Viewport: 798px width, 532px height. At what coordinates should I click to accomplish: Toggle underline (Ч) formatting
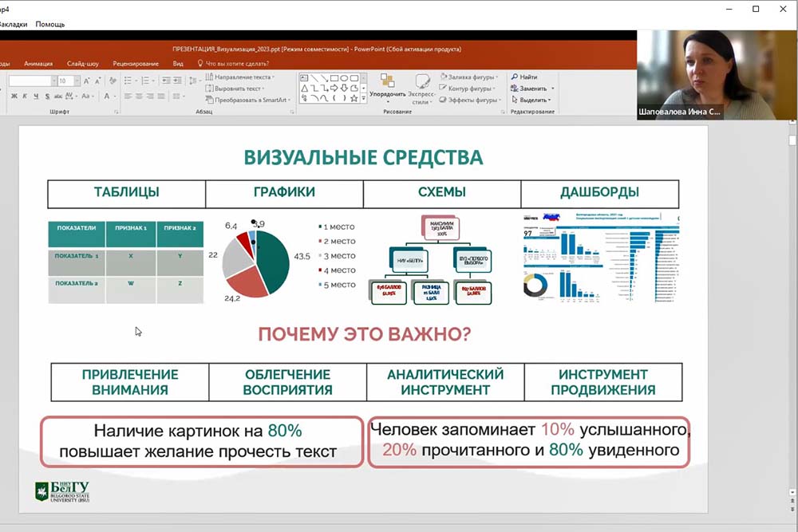36,97
